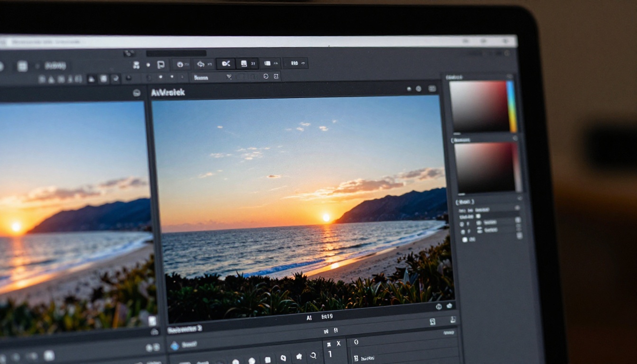
Task: Click the rectangular icon at the canvas header's right end
Action: [x=432, y=89]
